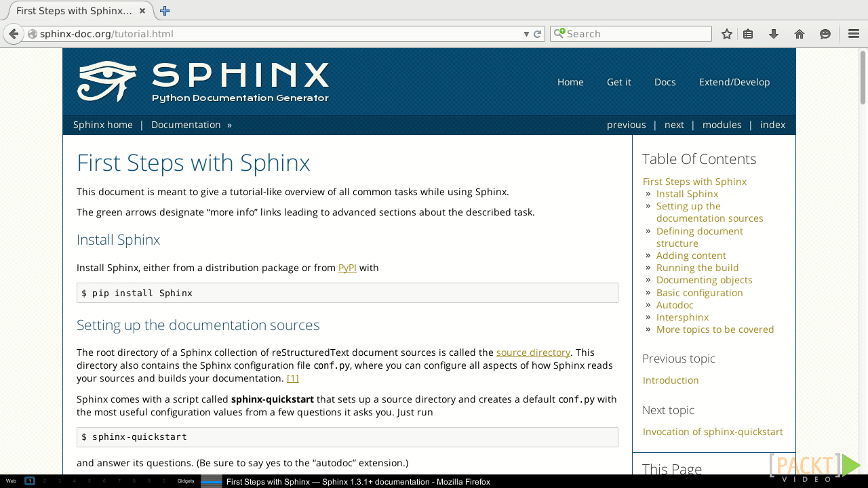Click the chat smiley icon in toolbar
The width and height of the screenshot is (868, 488).
825,34
